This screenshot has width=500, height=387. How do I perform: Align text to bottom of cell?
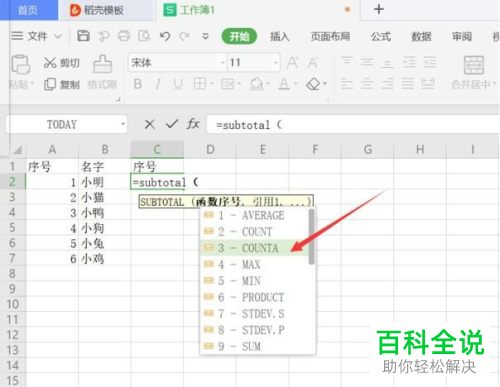click(387, 62)
